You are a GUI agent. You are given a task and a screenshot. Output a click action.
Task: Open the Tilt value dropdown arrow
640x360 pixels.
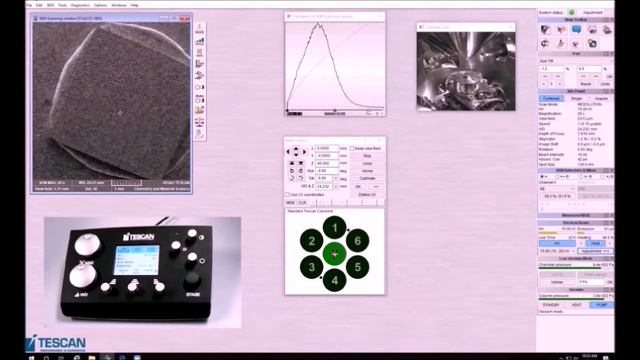tap(336, 178)
